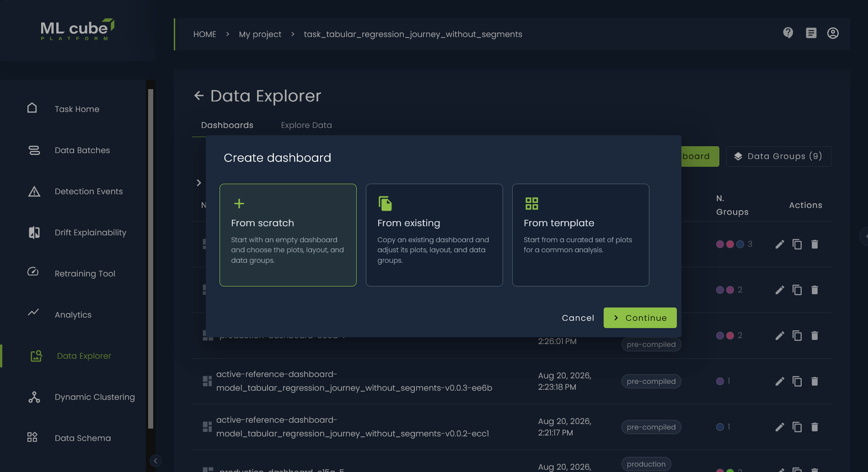This screenshot has height=472, width=868.
Task: Click pre-compiled tag on v0.0.3-ee6b row
Action: click(x=651, y=382)
